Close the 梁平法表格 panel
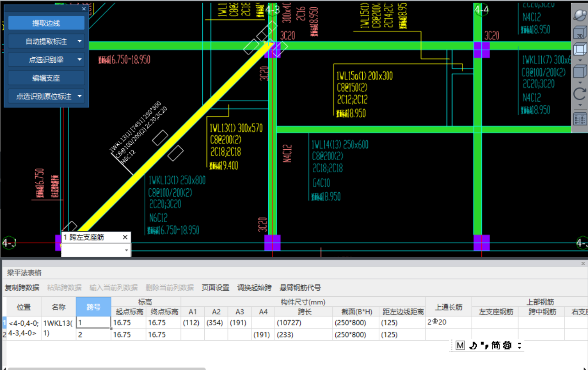 click(x=583, y=264)
